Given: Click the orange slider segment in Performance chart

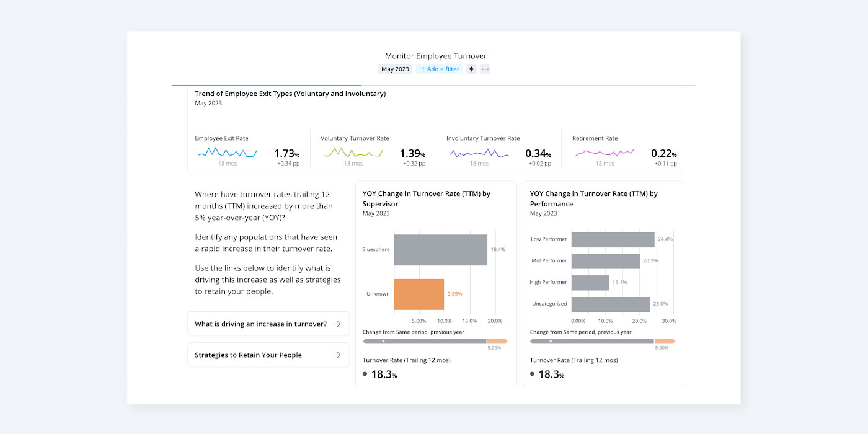Looking at the screenshot, I should point(665,341).
